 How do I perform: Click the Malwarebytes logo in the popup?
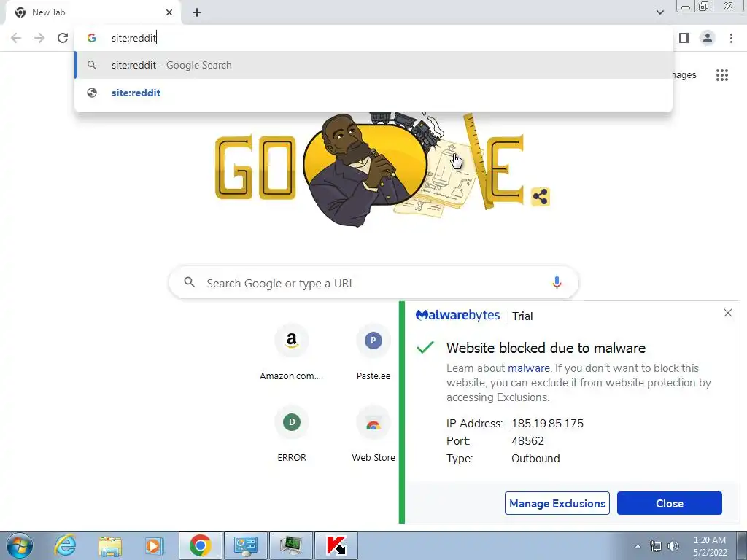click(x=457, y=316)
